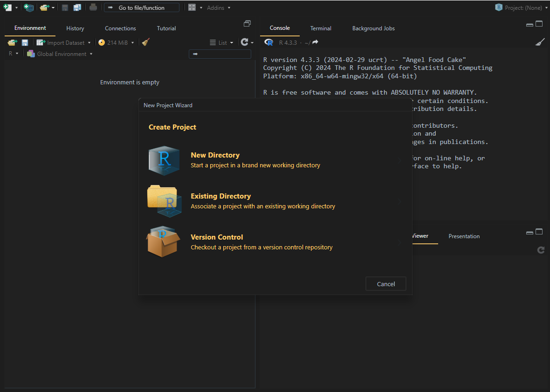Click the New Directory R cube icon

point(164,161)
